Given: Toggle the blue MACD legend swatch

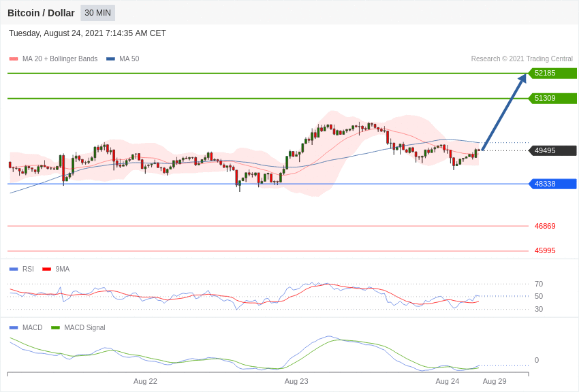Looking at the screenshot, I should point(14,328).
